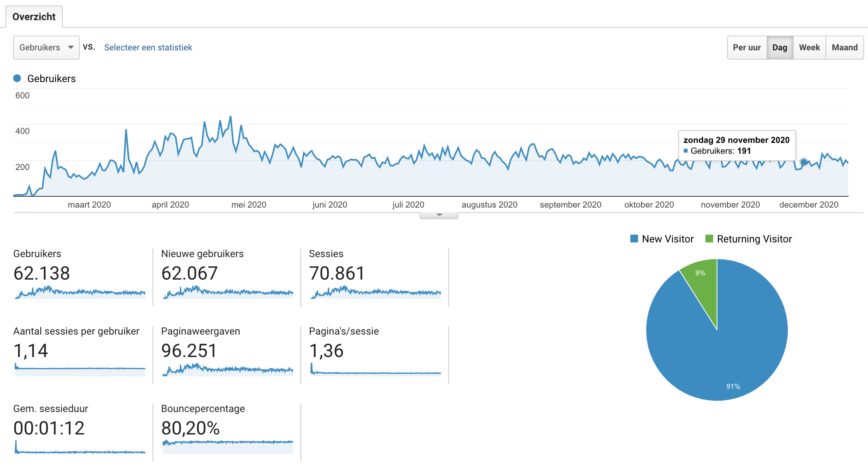Select the 'Per uur' granularity button

747,48
